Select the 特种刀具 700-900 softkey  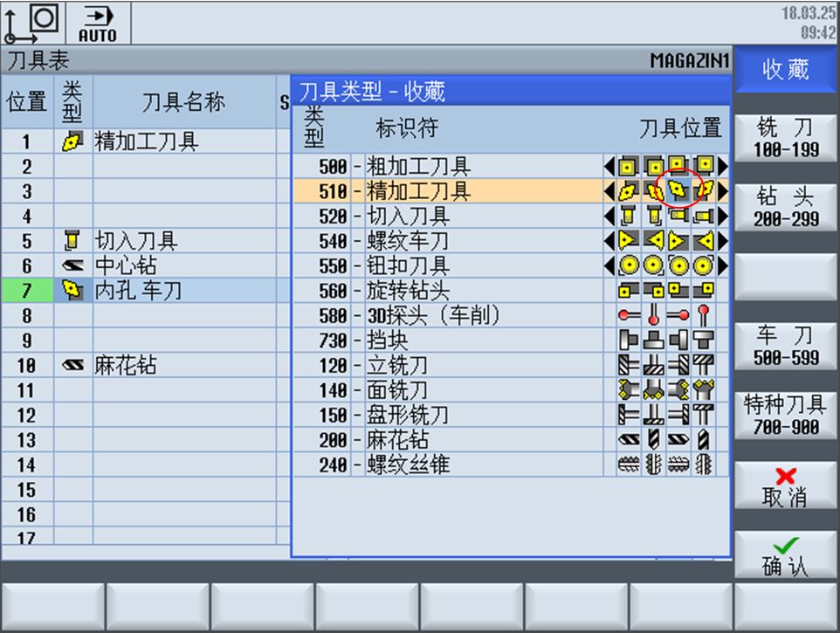pyautogui.click(x=786, y=415)
